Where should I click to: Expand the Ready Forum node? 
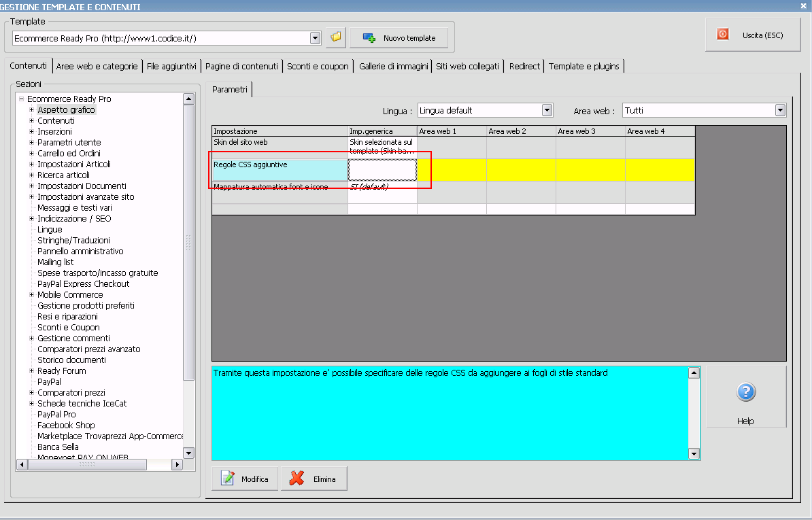[31, 370]
